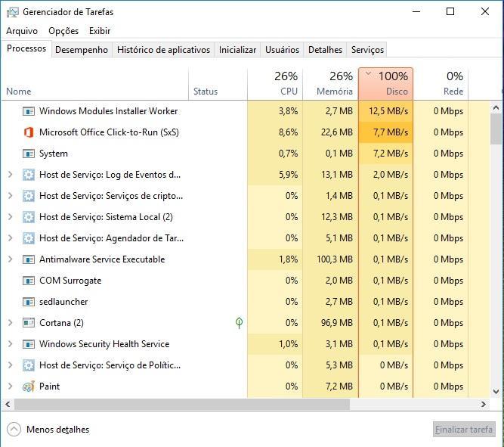The width and height of the screenshot is (504, 447).
Task: Click the Menos detalhes up-arrow circle icon
Action: 14,430
